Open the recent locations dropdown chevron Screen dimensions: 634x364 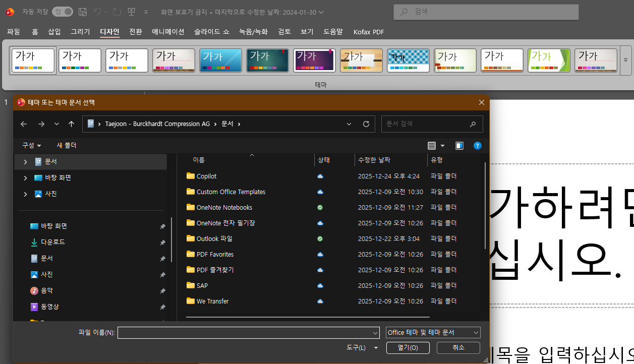[56, 124]
